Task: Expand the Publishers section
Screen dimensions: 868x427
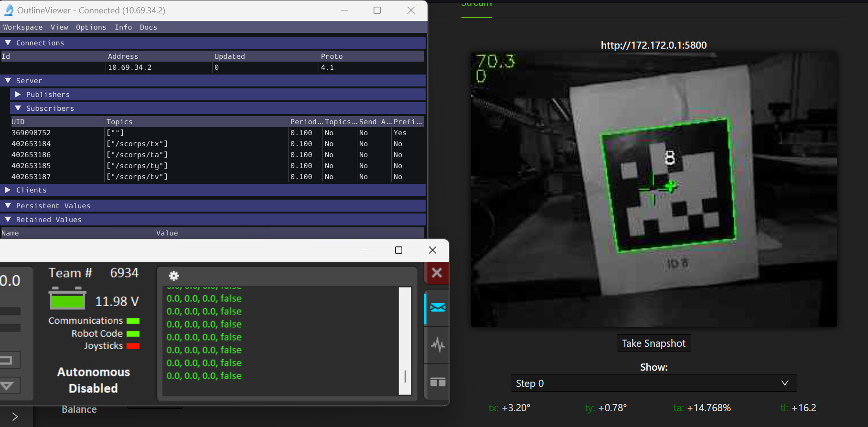Action: (18, 95)
